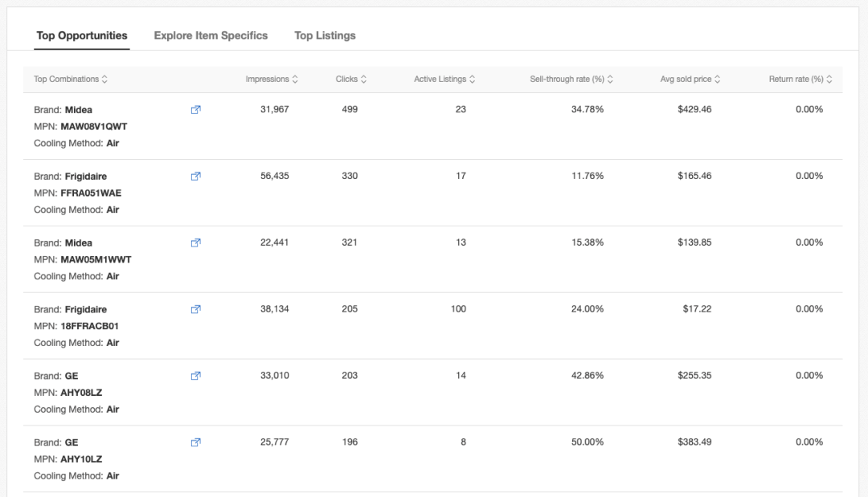Screen dimensions: 868x497
Task: Open external link for Midea MAW05M1WWT
Action: (x=195, y=242)
